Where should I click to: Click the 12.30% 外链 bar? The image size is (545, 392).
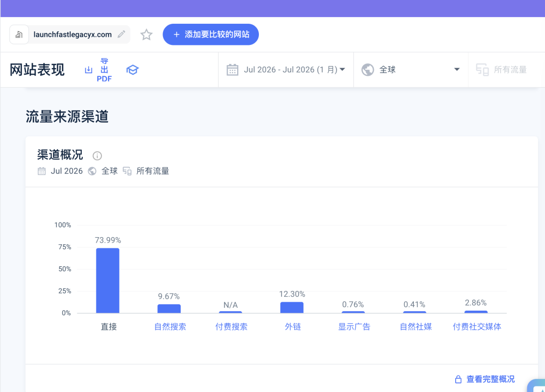pyautogui.click(x=292, y=308)
